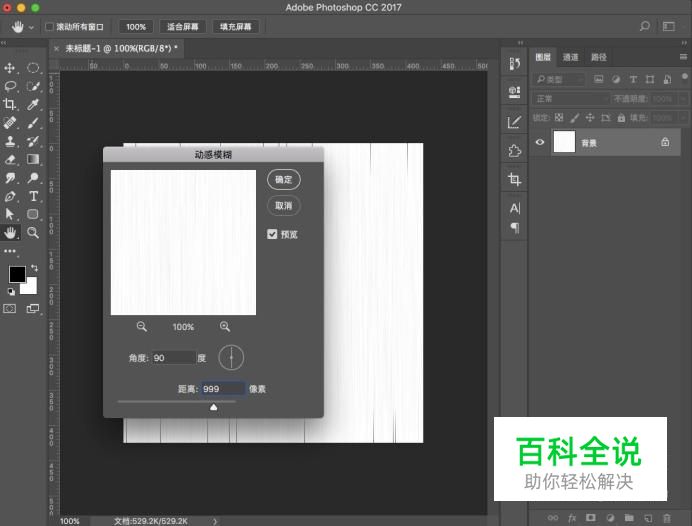Screen dimensions: 692x526
Task: Select the Dodge tool
Action: pos(33,178)
